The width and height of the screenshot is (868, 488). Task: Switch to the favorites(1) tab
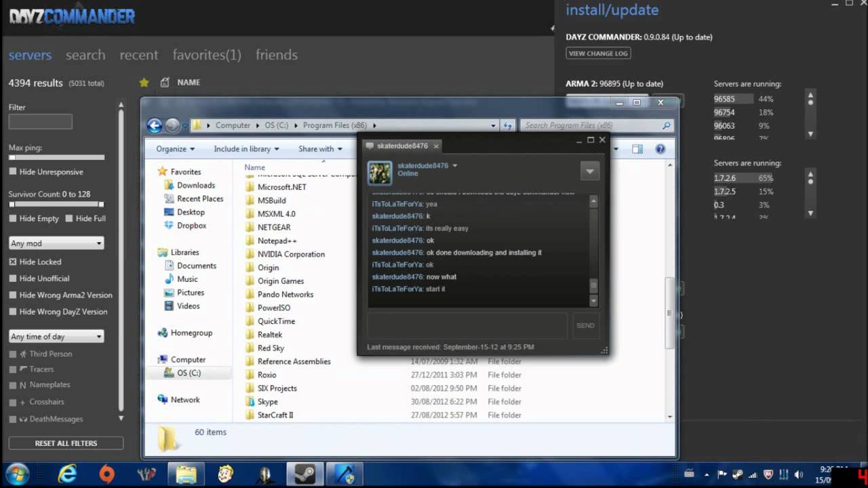point(207,55)
